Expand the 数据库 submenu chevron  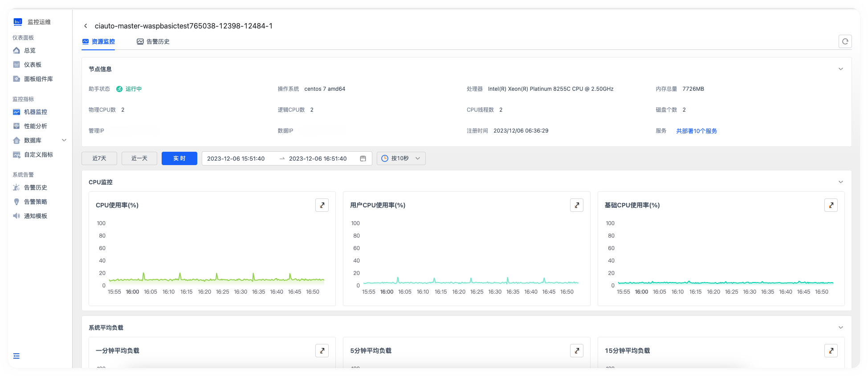click(64, 140)
